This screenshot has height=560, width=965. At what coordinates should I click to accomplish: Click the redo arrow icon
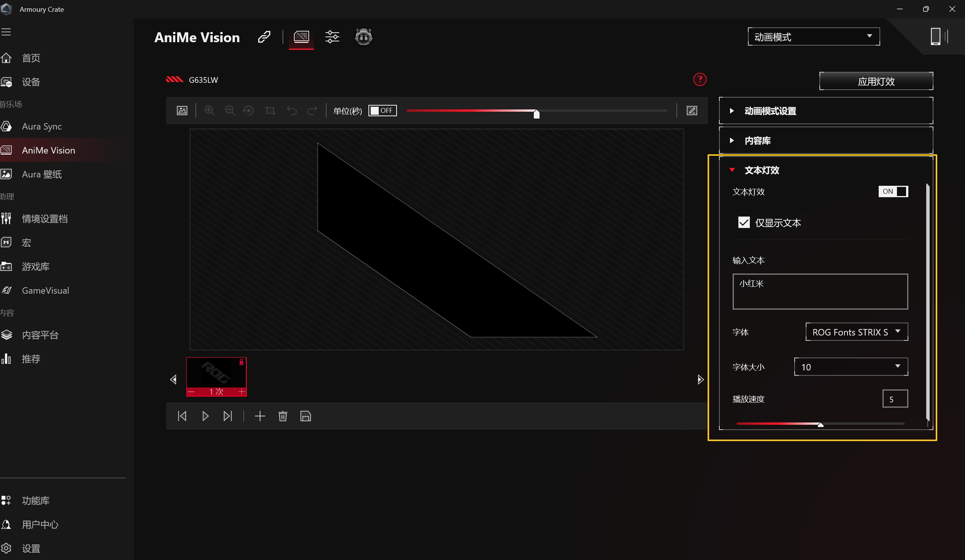coord(313,111)
